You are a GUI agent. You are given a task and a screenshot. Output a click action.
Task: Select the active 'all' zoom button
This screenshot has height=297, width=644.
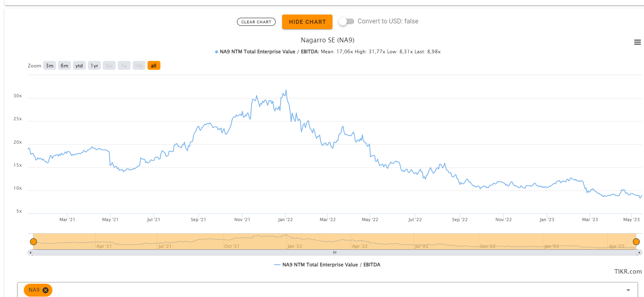tap(154, 66)
